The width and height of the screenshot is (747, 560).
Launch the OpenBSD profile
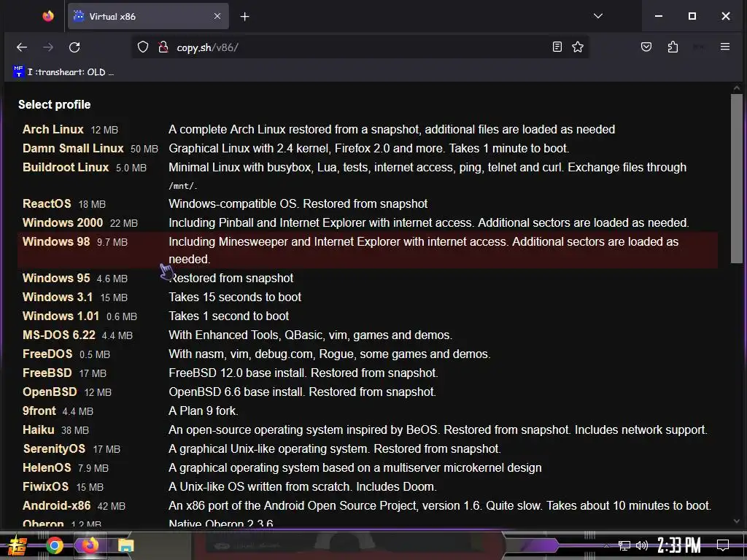point(50,392)
